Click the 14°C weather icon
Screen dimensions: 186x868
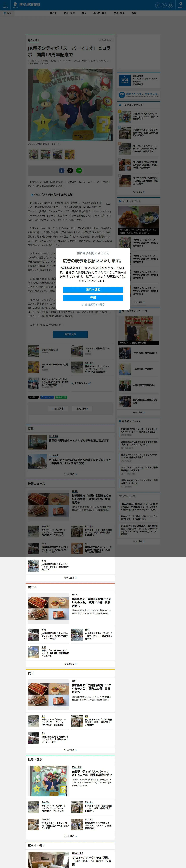7,13
